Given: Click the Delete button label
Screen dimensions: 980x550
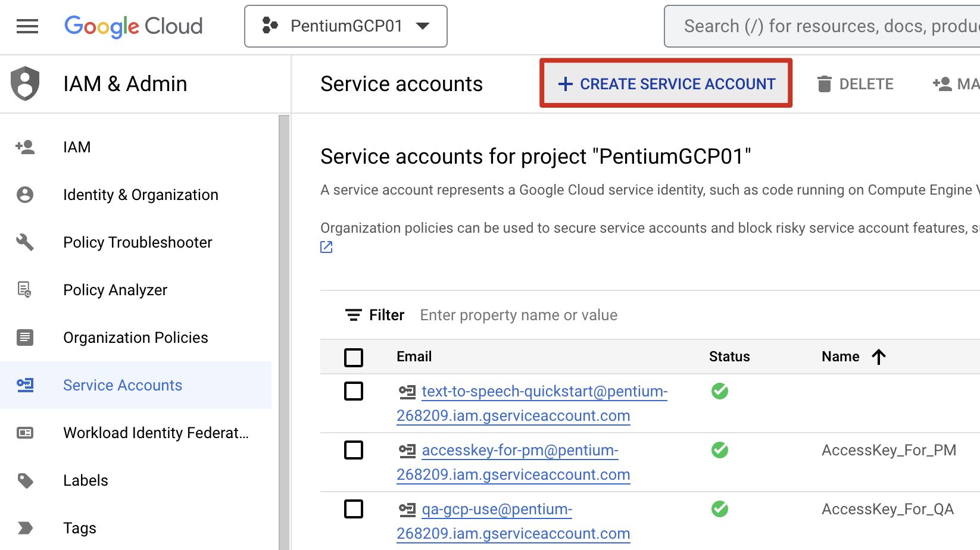Looking at the screenshot, I should point(866,85).
